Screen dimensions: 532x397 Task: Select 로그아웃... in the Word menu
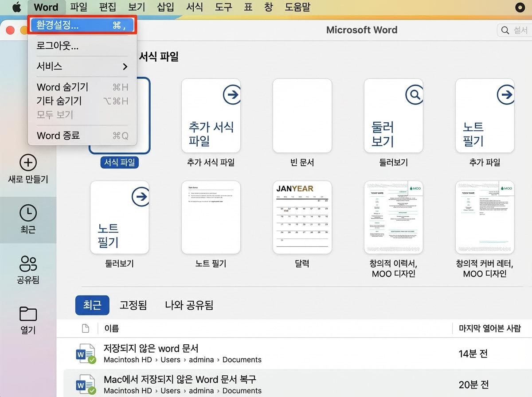tap(58, 46)
